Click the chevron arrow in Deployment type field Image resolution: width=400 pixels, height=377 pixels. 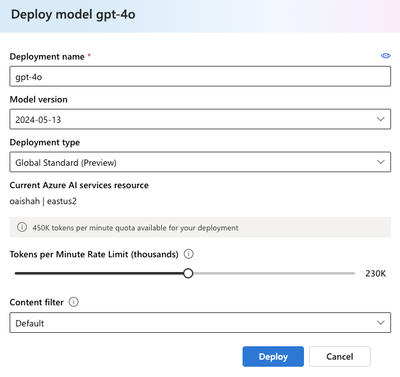(x=381, y=162)
